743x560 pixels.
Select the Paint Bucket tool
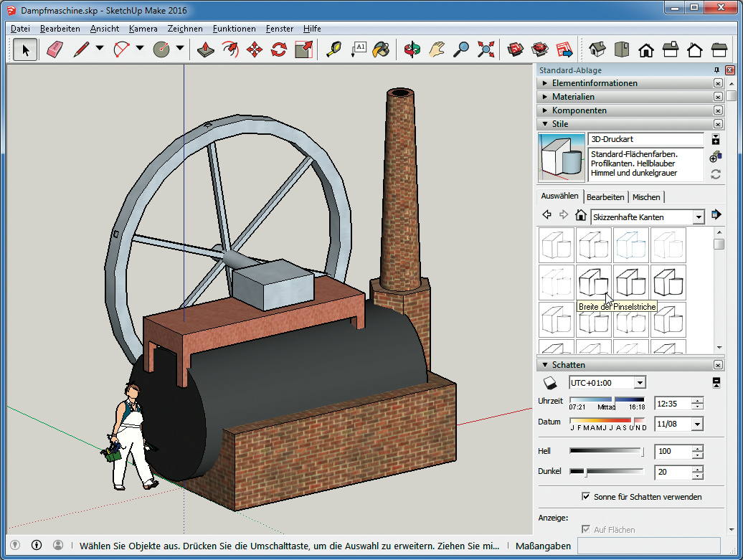tap(382, 49)
